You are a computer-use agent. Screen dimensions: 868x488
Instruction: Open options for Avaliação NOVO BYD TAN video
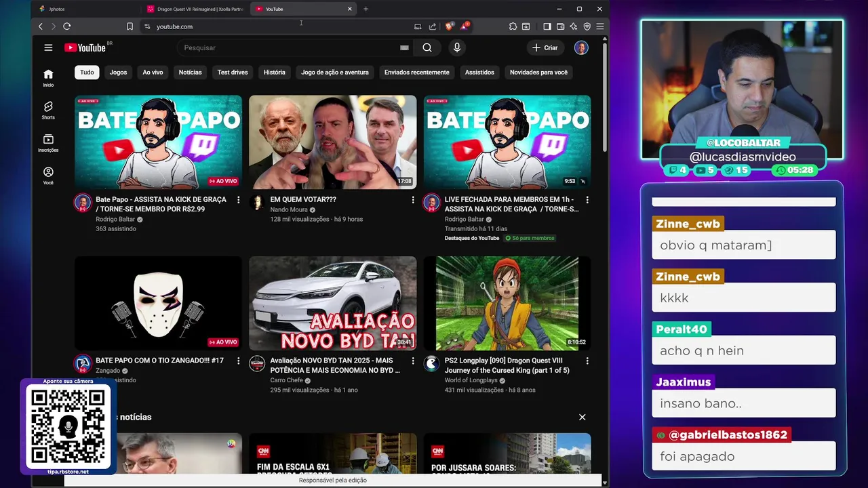(x=413, y=361)
